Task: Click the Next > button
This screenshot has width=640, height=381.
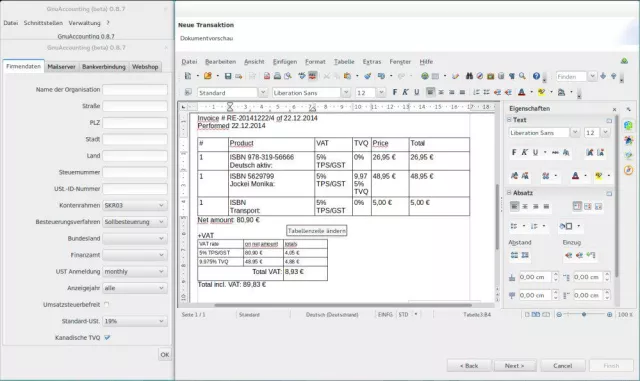Action: 514,365
